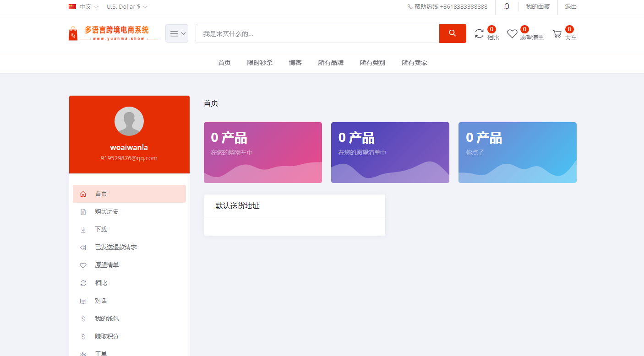The image size is (644, 356).
Task: Open the shopping cart icon
Action: click(x=557, y=34)
